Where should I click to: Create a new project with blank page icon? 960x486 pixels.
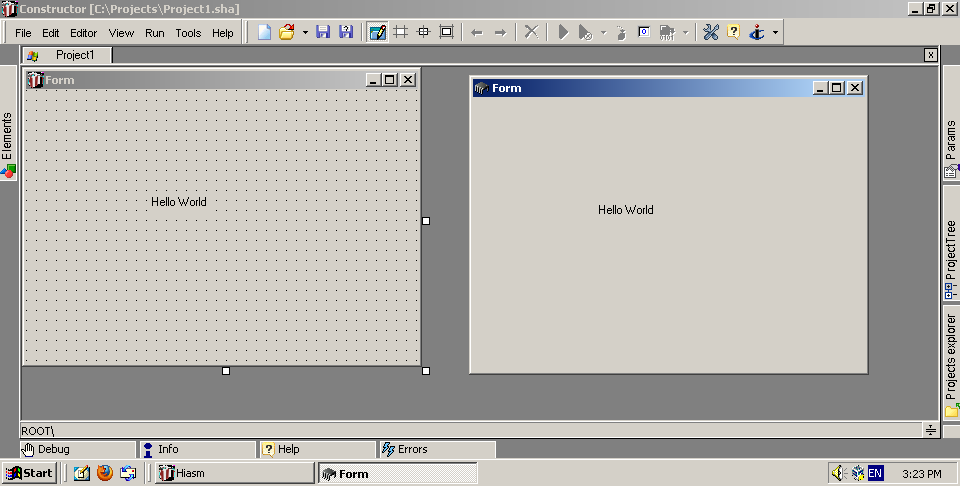coord(264,32)
